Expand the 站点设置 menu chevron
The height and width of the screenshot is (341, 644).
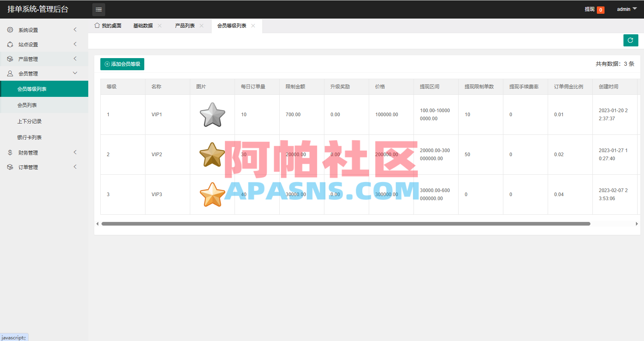pos(75,44)
